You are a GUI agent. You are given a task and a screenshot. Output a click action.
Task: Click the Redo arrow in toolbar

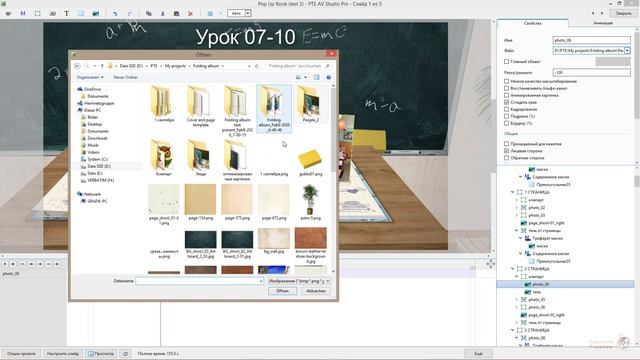pyautogui.click(x=129, y=13)
